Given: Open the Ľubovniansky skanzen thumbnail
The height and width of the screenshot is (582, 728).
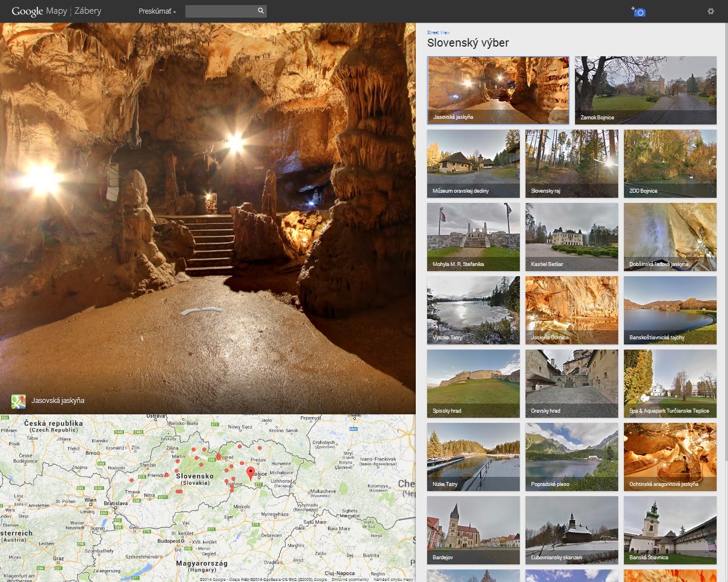Looking at the screenshot, I should 572,530.
